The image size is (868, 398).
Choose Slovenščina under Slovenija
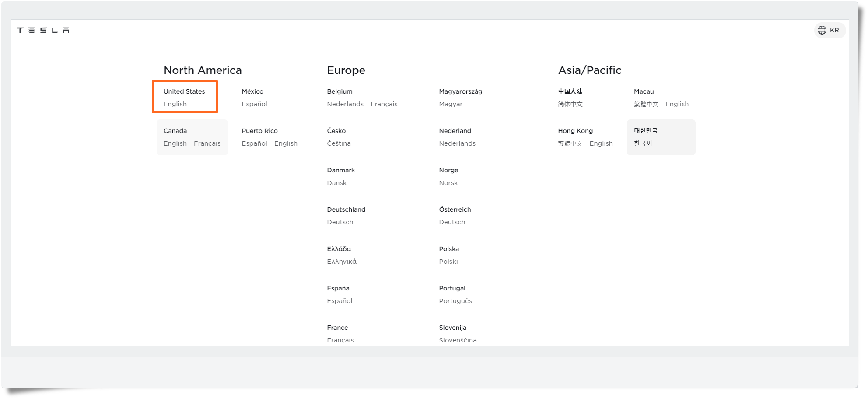pos(458,340)
